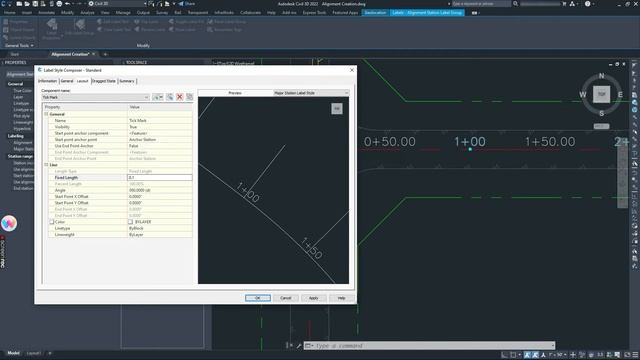Close the Label Style Composer dialog
This screenshot has width=640, height=360.
pyautogui.click(x=352, y=70)
